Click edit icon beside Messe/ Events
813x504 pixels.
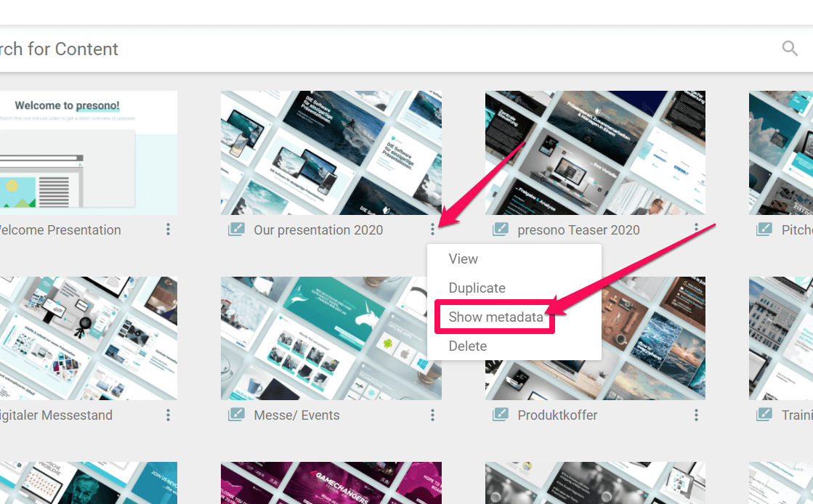[x=236, y=414]
